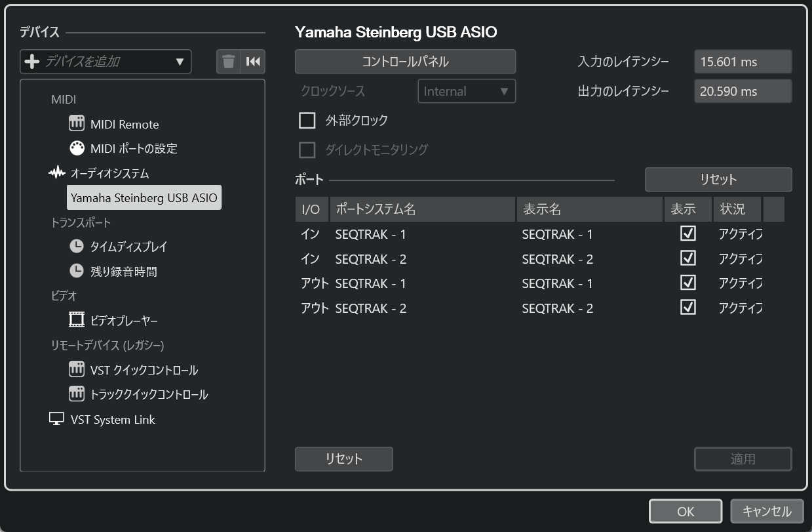
Task: Open the コントロールパネル button
Action: coord(405,62)
